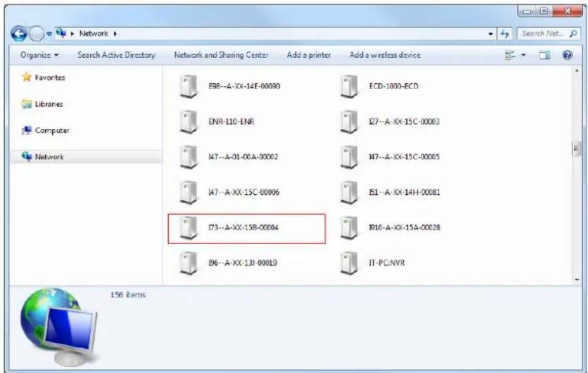This screenshot has height=373, width=588.
Task: Select computer icon for I47--A-XX-15C-00006
Action: [188, 192]
